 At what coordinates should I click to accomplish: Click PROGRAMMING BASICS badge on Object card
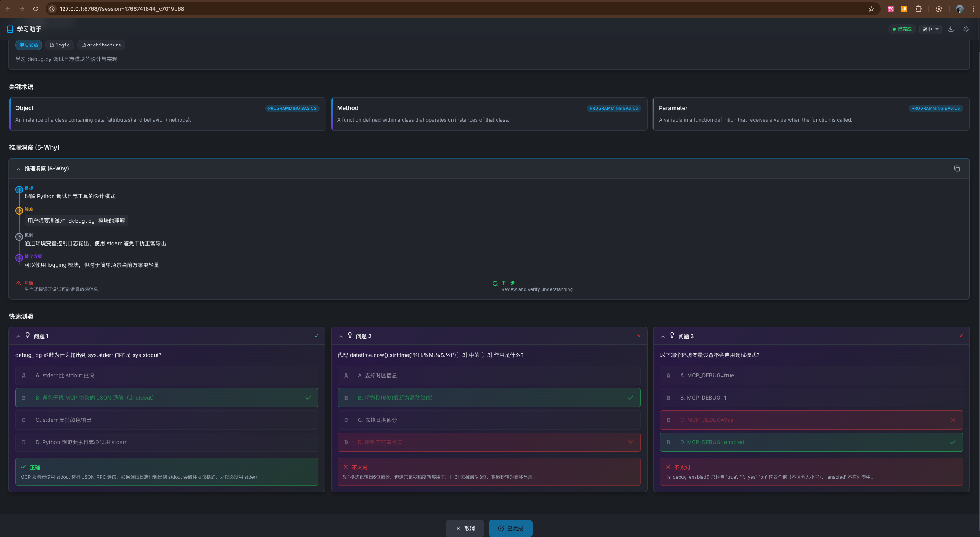point(292,108)
